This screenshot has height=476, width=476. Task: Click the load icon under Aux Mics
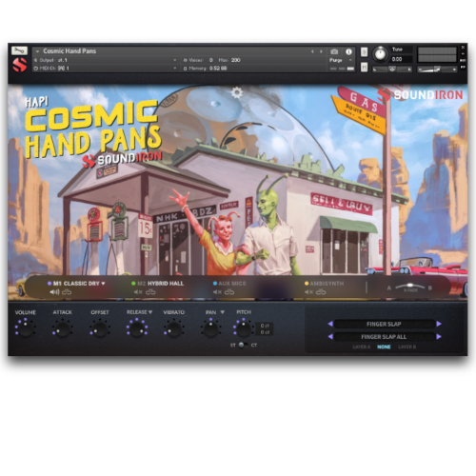point(229,292)
